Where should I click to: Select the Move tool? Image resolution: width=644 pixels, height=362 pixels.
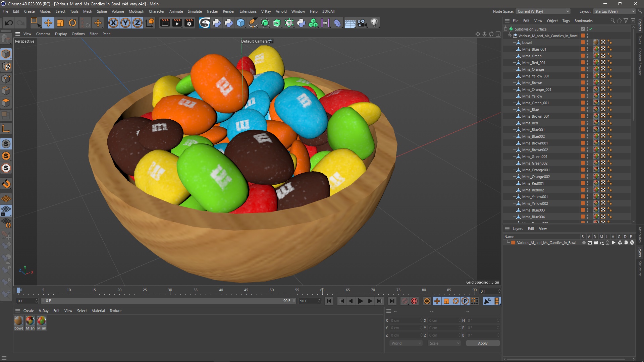(x=48, y=23)
